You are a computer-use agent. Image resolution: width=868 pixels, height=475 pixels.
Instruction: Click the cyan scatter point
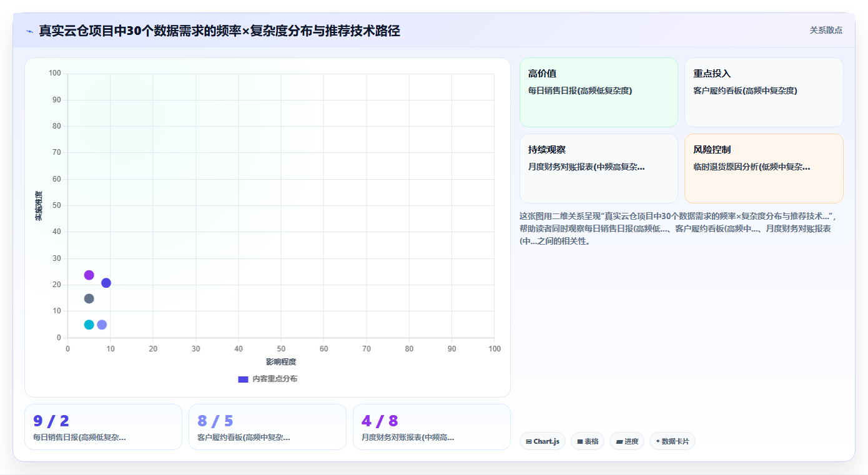(x=89, y=325)
